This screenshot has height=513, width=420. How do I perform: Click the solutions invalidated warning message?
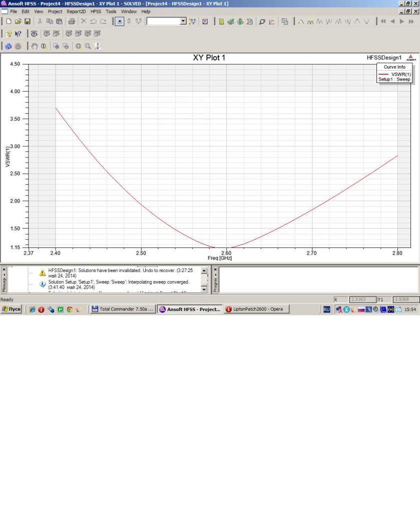click(x=121, y=273)
